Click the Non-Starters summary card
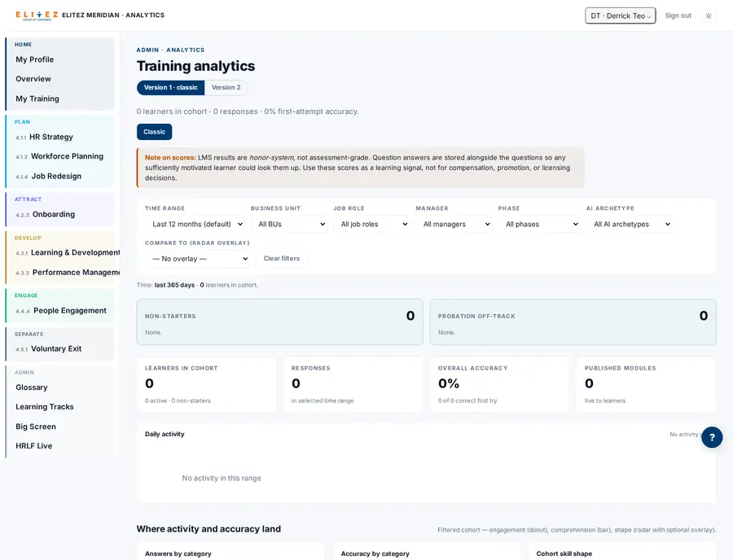 (279, 322)
